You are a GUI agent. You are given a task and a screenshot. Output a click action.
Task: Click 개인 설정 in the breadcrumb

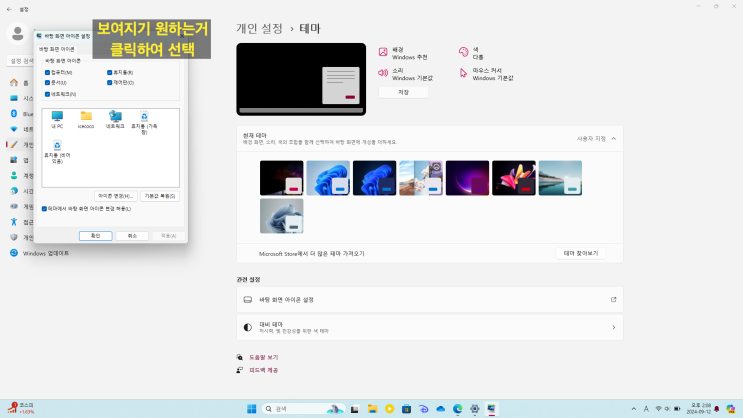coord(259,28)
